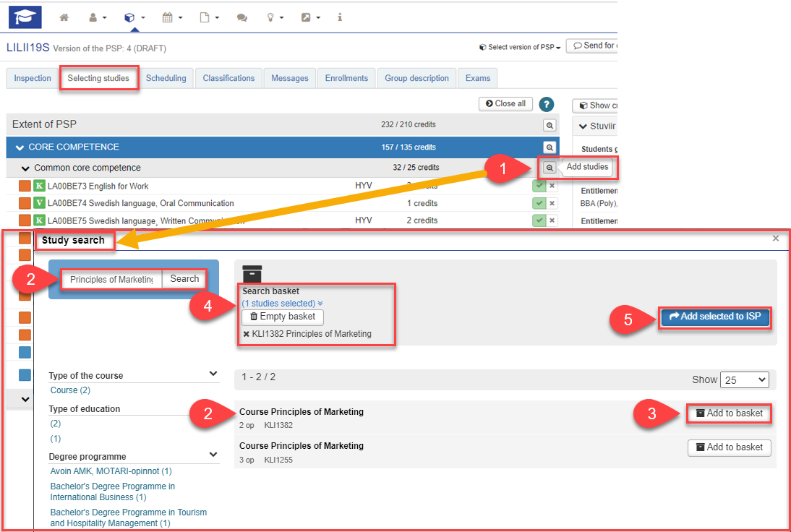Click Add selected to ISP button

pos(715,317)
